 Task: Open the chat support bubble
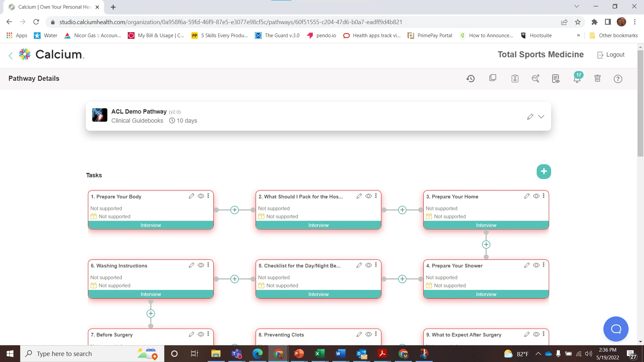[x=615, y=329]
